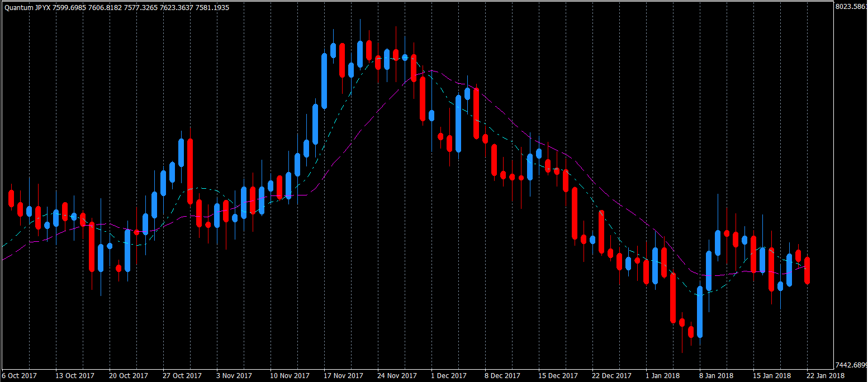Click the 1 Jan 2018 date label
Image resolution: width=868 pixels, height=382 pixels.
(663, 376)
